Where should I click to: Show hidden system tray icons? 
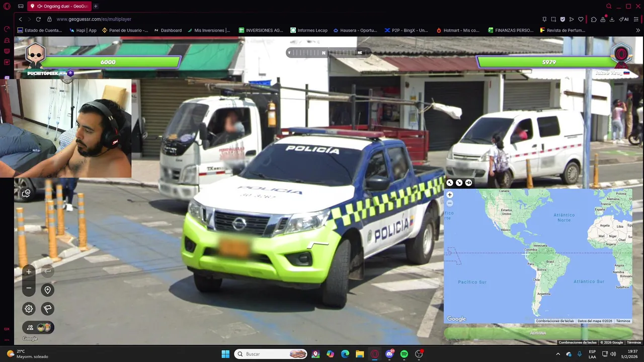[557, 354]
